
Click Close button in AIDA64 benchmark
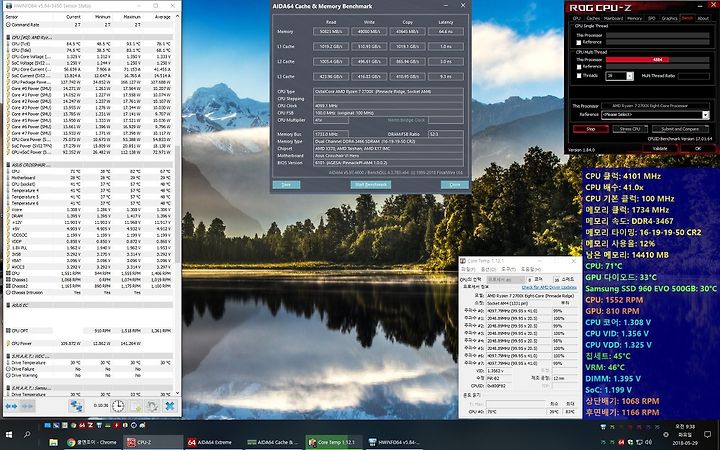[455, 185]
